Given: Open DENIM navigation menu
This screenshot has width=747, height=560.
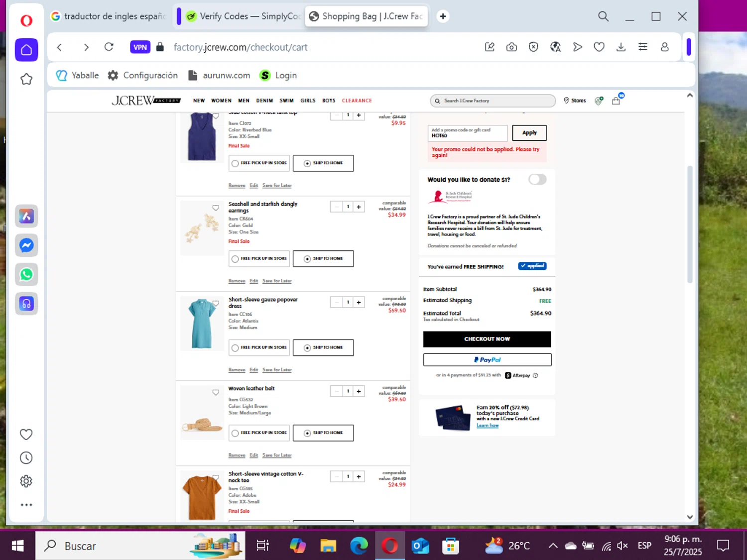Looking at the screenshot, I should tap(264, 101).
